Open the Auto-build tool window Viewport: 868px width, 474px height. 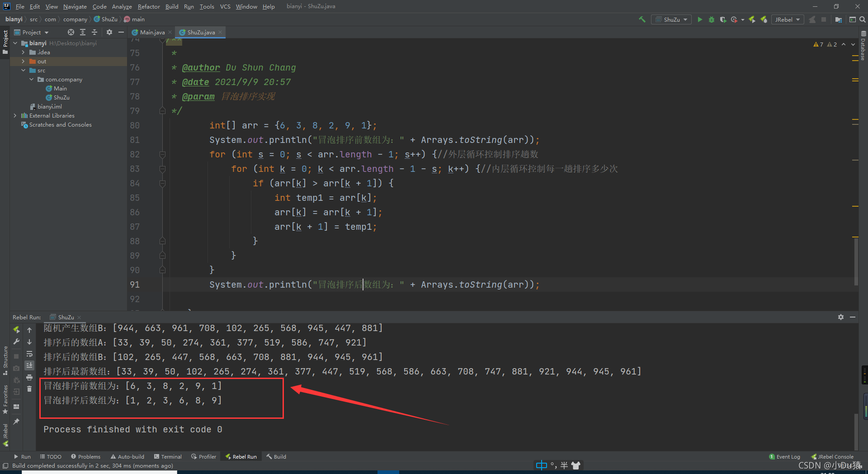[x=127, y=456]
